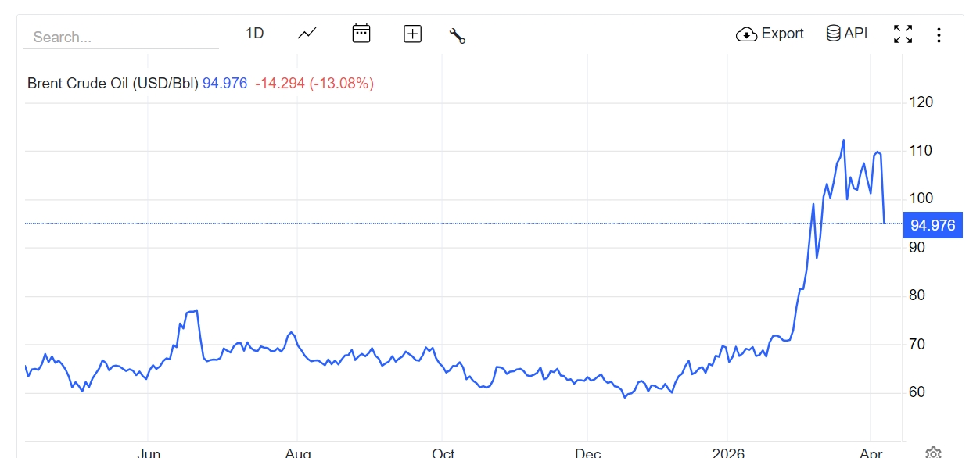Click the 94.976 current price tag
This screenshot has height=458, width=980.
click(x=932, y=225)
